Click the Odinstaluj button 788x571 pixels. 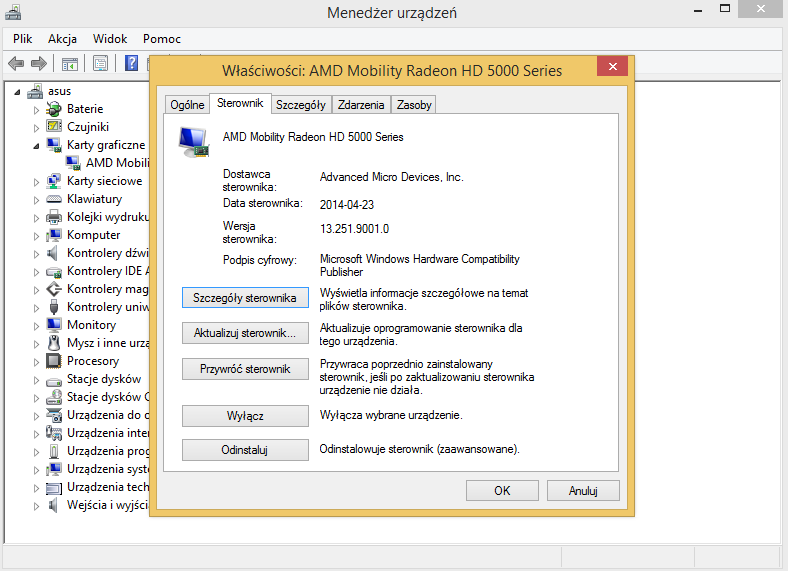point(245,450)
